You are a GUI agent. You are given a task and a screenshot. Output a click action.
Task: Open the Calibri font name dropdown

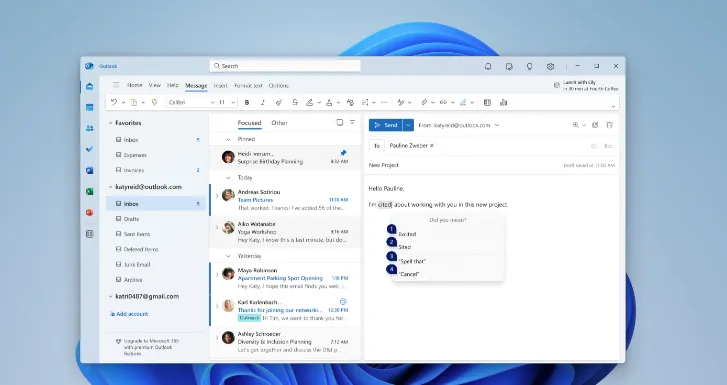coord(191,103)
